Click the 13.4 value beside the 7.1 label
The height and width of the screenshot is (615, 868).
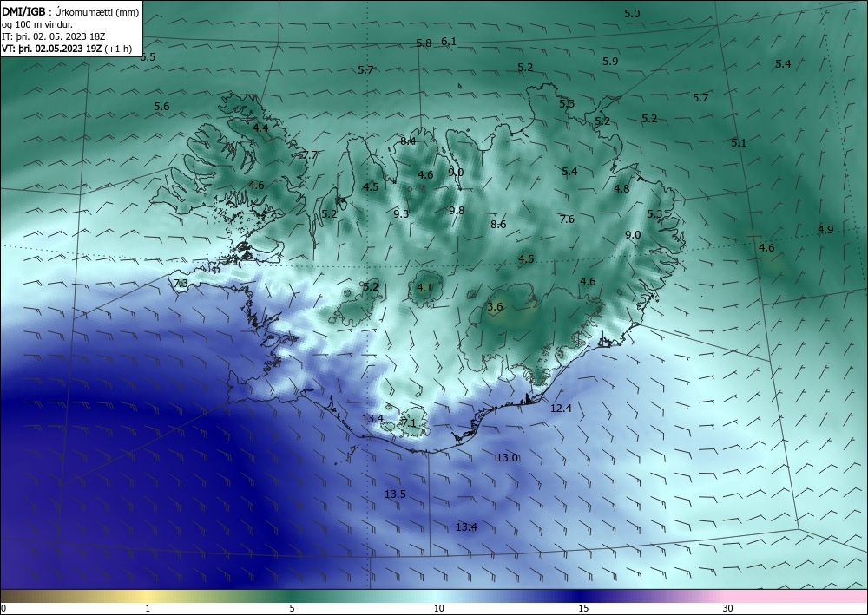coord(372,419)
